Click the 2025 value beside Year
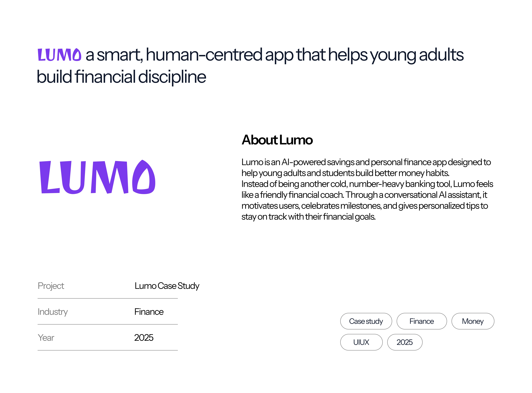The image size is (532, 393). coord(144,338)
